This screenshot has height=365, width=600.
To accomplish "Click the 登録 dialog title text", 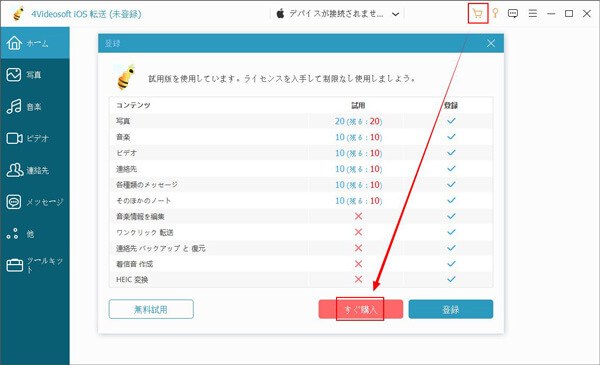I will (x=113, y=44).
